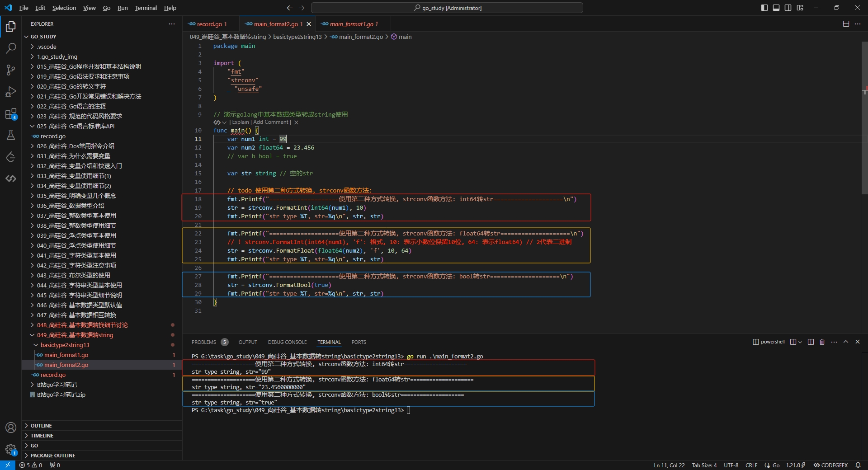This screenshot has width=868, height=470.
Task: Open the Search view in activity bar
Action: pyautogui.click(x=11, y=48)
